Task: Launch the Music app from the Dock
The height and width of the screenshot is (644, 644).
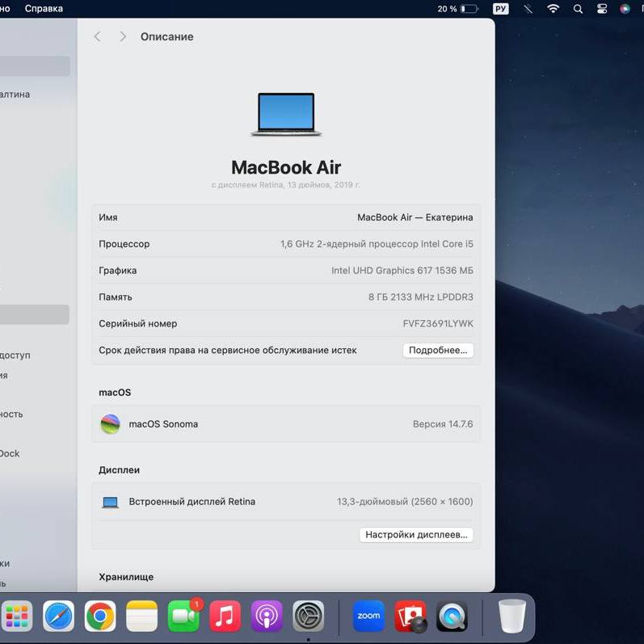Action: click(x=225, y=616)
